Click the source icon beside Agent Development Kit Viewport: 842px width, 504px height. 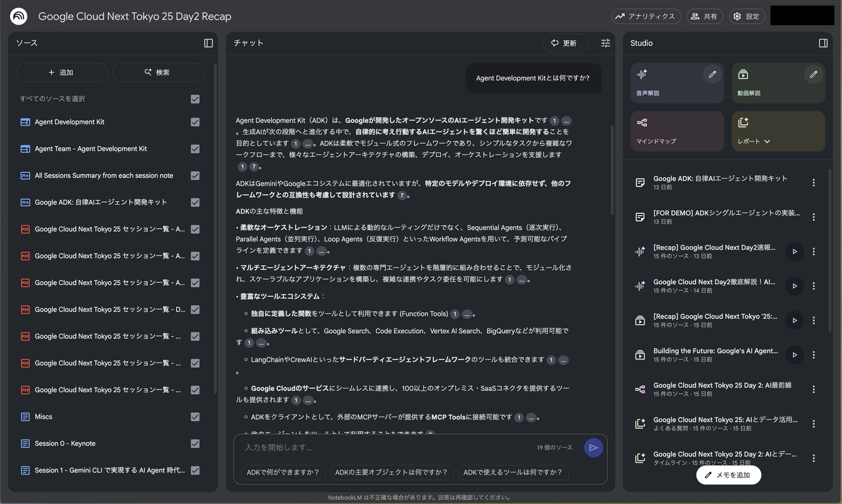pos(25,122)
